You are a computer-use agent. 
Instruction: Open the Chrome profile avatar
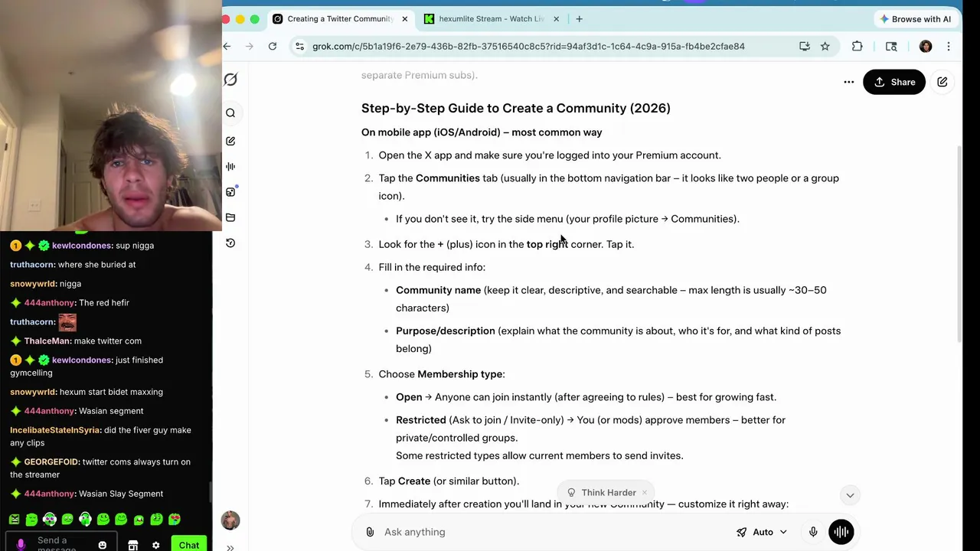coord(926,47)
